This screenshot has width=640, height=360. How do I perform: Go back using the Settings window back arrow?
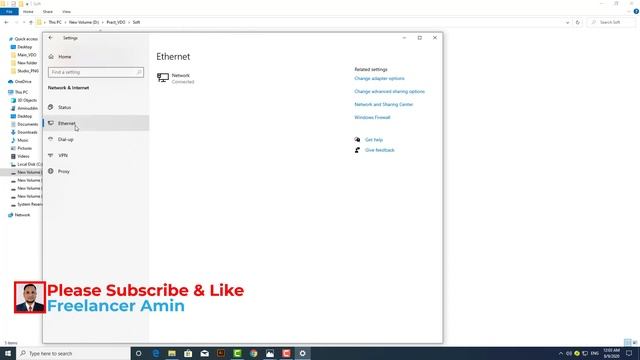click(51, 38)
